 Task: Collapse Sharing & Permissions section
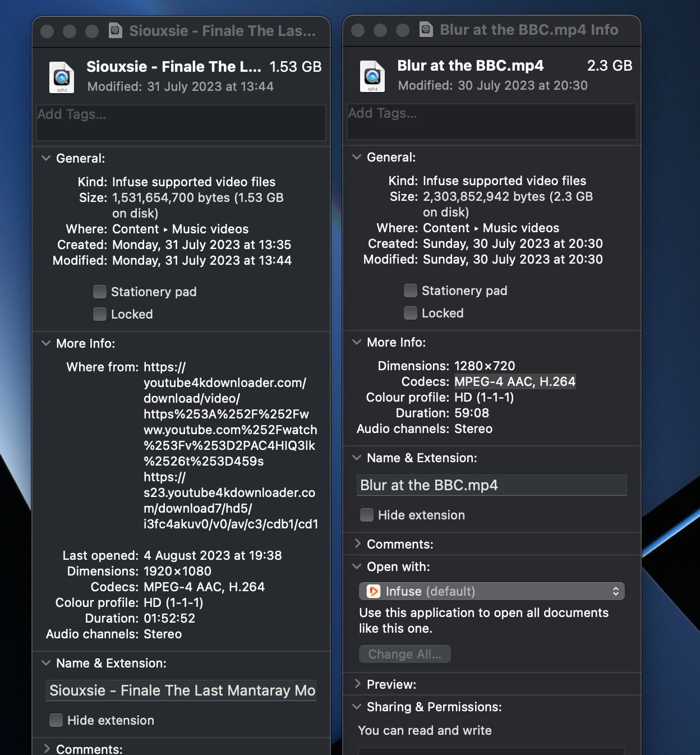pos(357,707)
